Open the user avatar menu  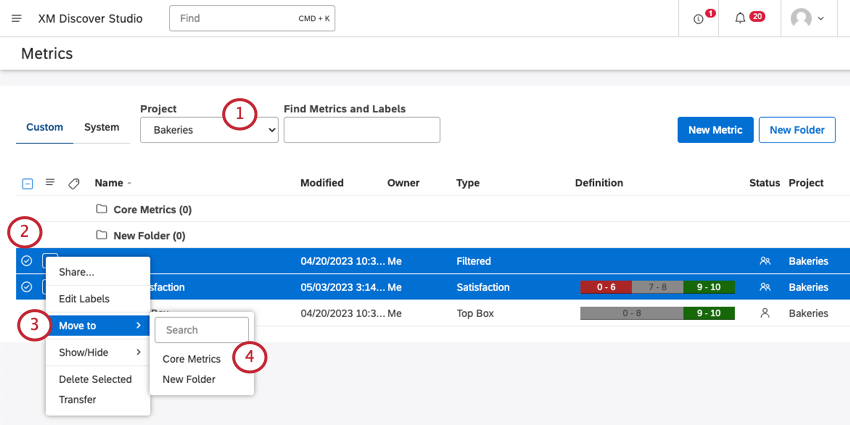click(808, 19)
